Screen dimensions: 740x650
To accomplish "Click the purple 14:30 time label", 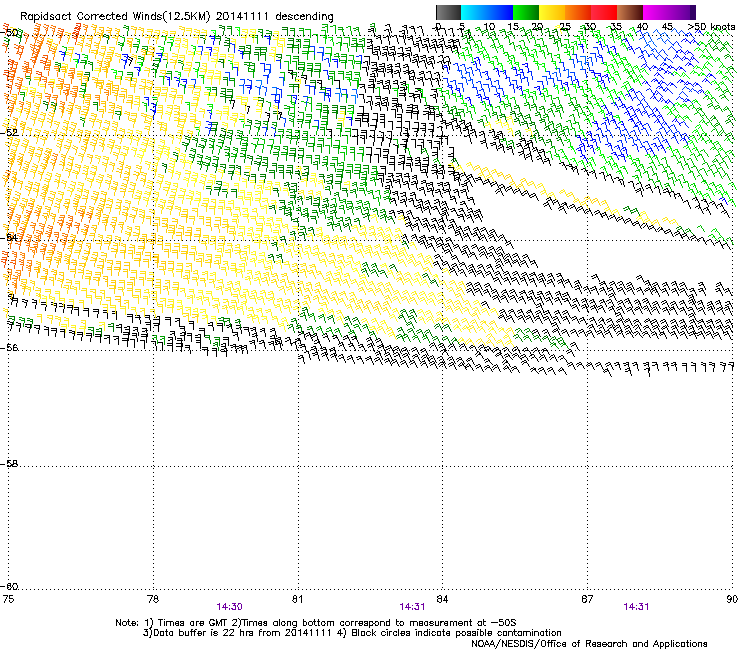I will point(229,607).
